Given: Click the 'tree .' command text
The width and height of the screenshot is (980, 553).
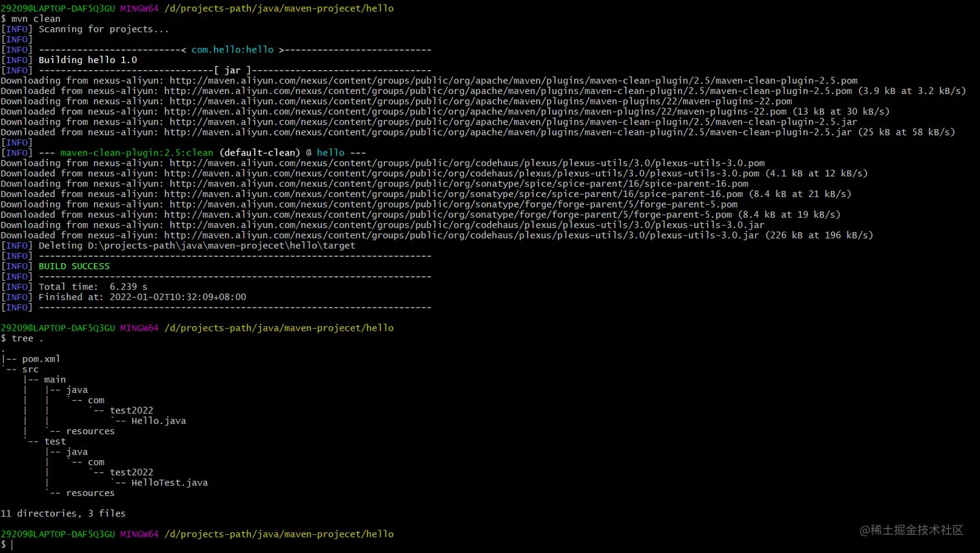Looking at the screenshot, I should click(x=27, y=338).
